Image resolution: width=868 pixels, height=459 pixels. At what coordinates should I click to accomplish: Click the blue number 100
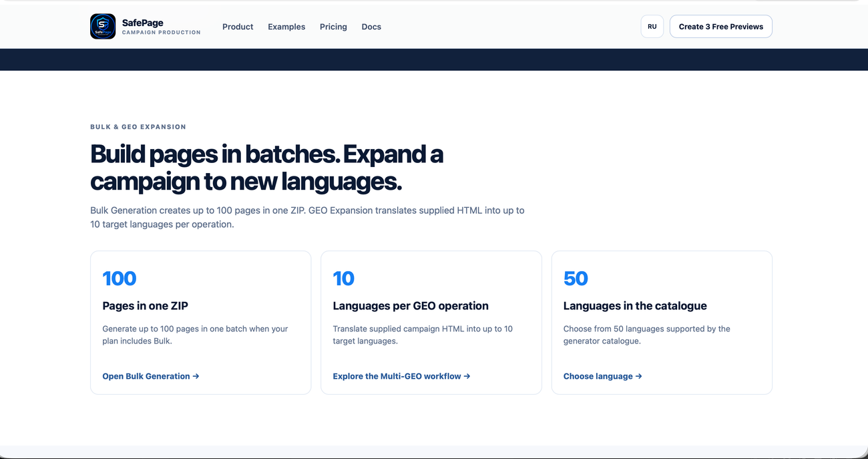coord(120,279)
